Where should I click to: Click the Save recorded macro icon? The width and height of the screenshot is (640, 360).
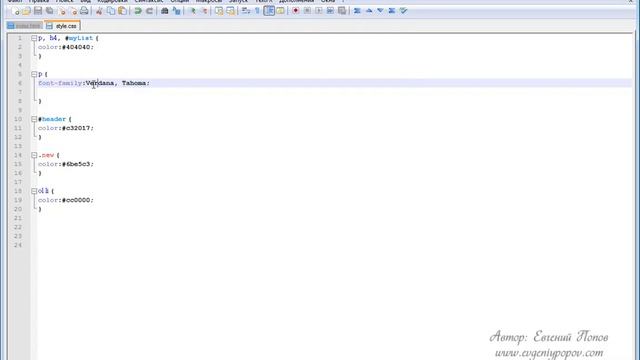pos(342,11)
